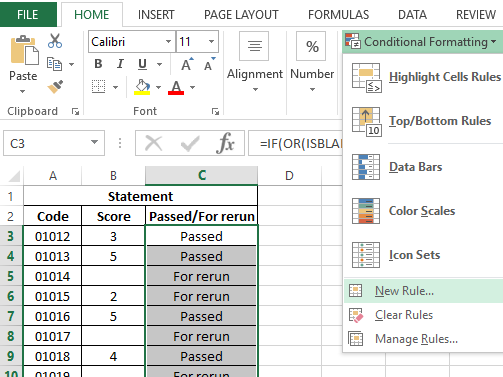Apply yellow Fill Color bucket

click(142, 87)
